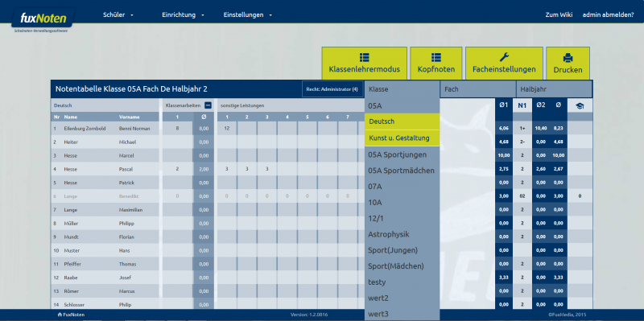
Task: Click Eilenburg Zornbold Klassenarbeit 1 cell
Action: click(x=177, y=129)
